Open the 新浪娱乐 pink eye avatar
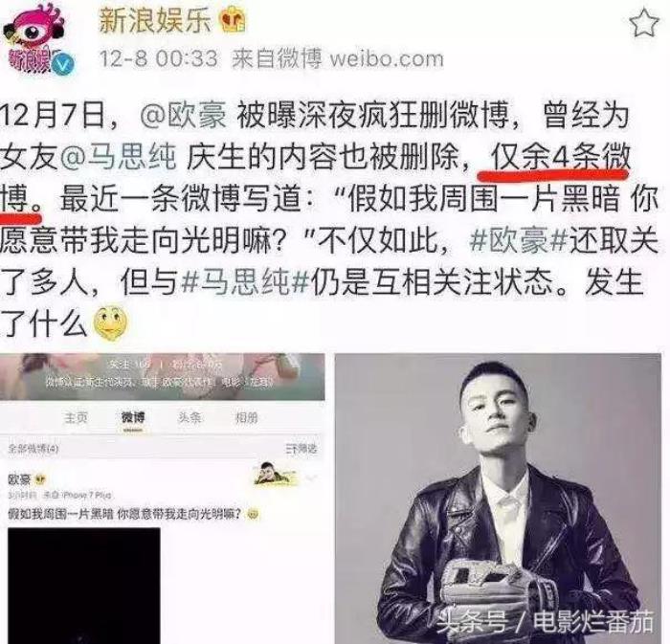 point(36,38)
